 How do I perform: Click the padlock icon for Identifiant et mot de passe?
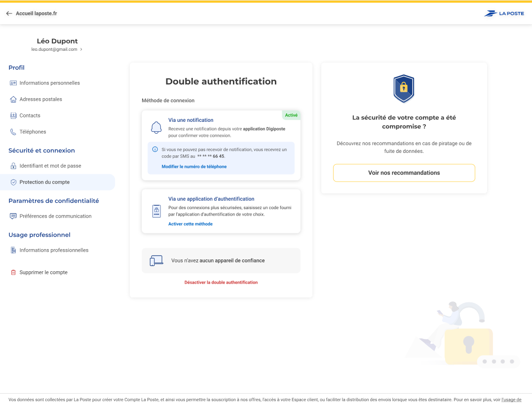coord(13,166)
